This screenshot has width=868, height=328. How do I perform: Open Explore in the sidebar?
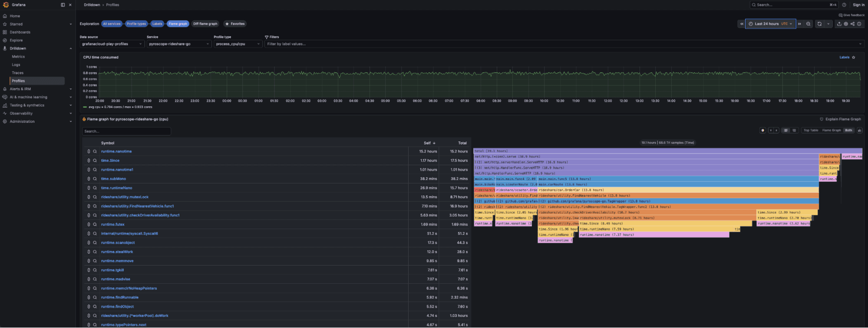16,40
